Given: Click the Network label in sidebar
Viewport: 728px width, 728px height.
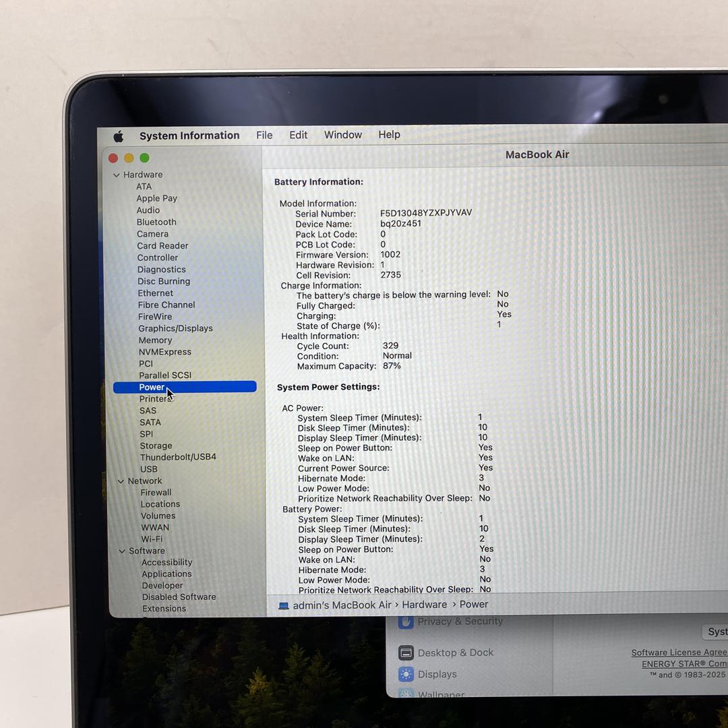Looking at the screenshot, I should point(145,481).
